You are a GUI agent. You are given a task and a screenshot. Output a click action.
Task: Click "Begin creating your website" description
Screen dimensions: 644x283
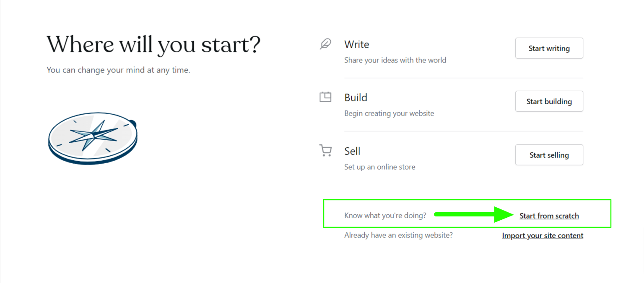pos(389,113)
